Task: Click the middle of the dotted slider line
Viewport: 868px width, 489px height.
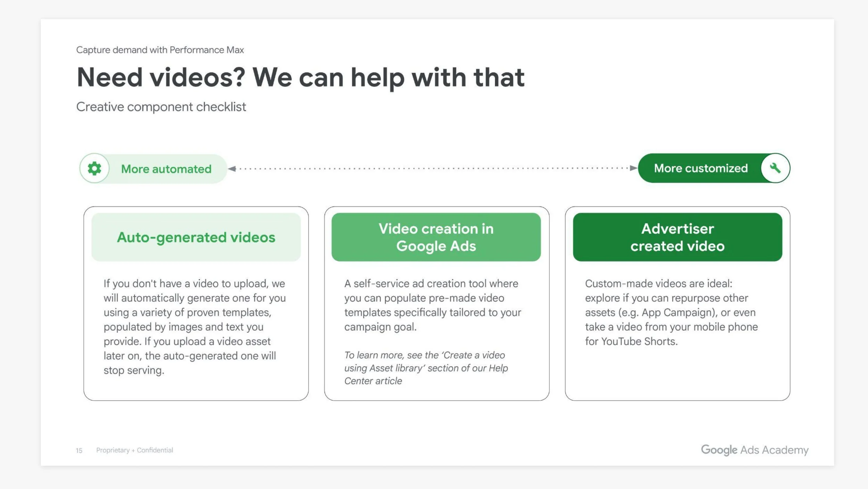Action: pyautogui.click(x=433, y=169)
